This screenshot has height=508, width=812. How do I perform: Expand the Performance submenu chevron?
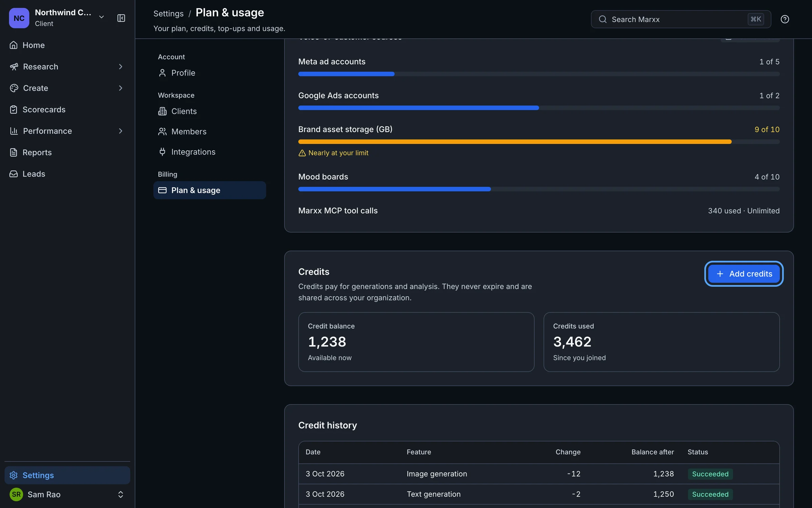[x=120, y=131]
